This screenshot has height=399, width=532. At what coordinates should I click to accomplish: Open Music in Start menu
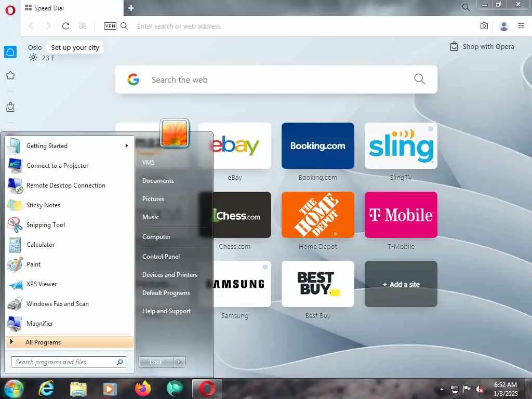pyautogui.click(x=151, y=217)
